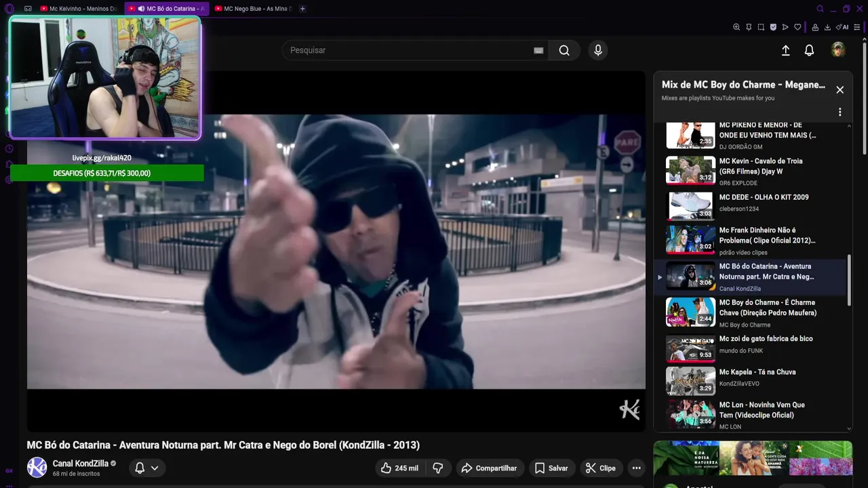Open the GX Corner gamepad icon
Viewport: 868px width, 488px height.
(x=28, y=9)
